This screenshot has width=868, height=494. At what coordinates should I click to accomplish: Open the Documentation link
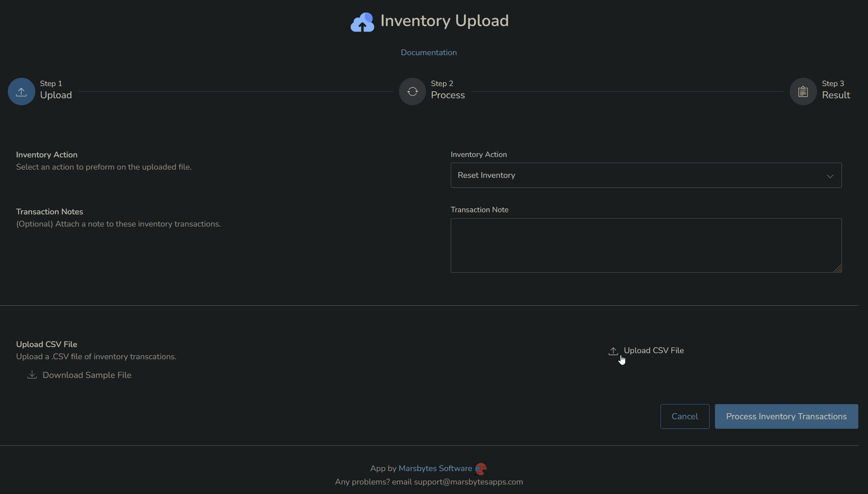click(x=429, y=52)
